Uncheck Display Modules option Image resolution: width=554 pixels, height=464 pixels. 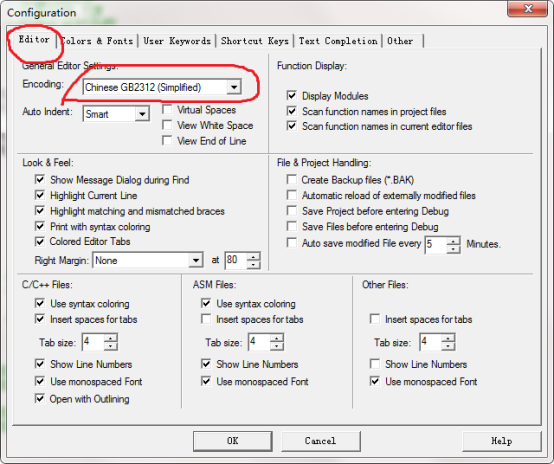(291, 95)
